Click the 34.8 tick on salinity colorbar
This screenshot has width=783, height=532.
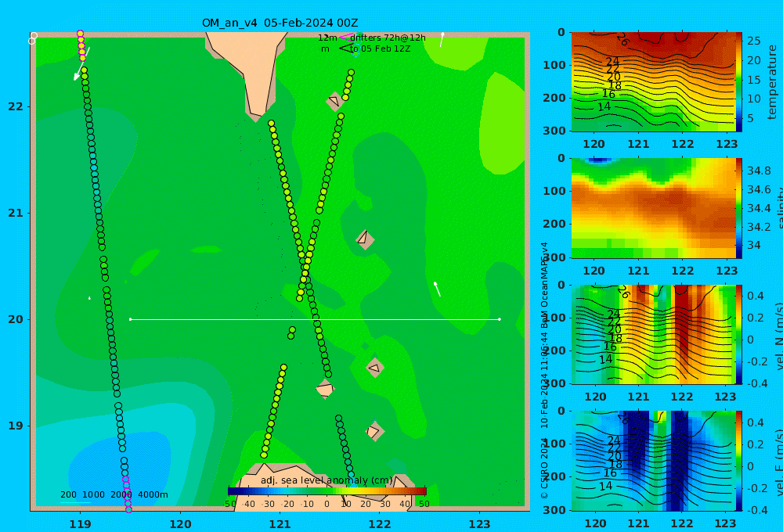coord(759,171)
